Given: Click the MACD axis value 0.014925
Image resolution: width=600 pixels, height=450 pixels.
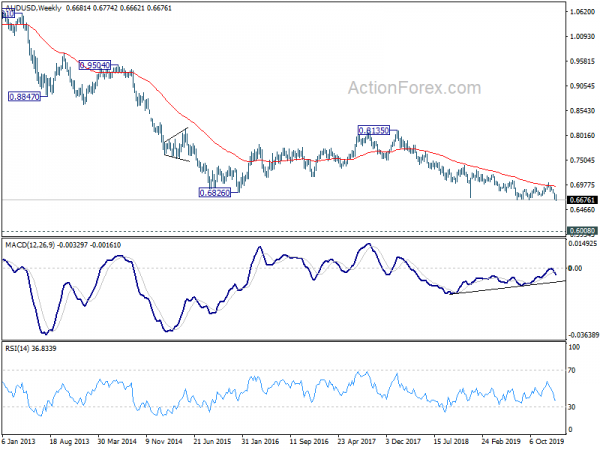Looking at the screenshot, I should [582, 243].
